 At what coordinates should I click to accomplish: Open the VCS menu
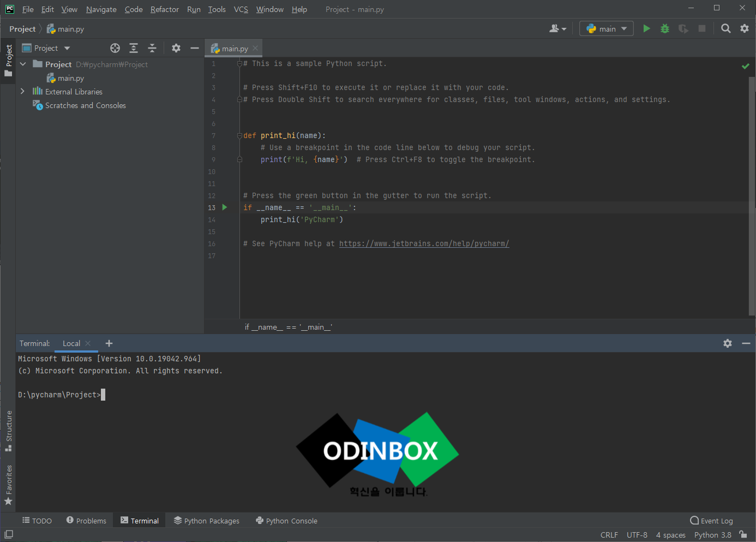click(x=241, y=9)
